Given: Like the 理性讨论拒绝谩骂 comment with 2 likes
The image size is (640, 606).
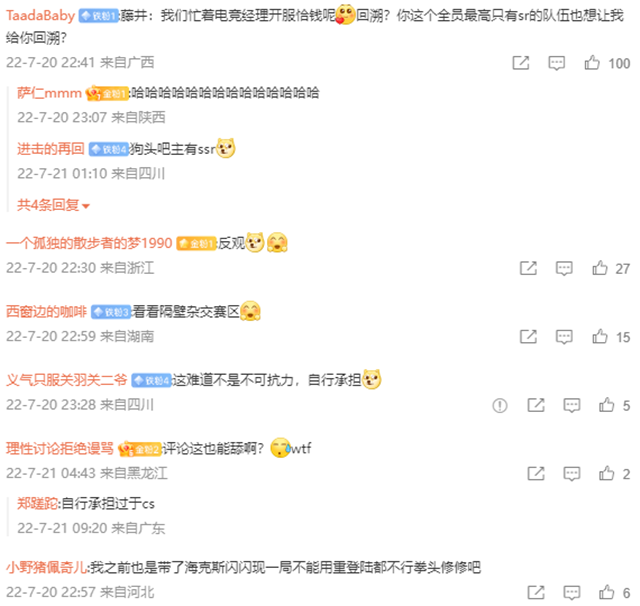Looking at the screenshot, I should (607, 473).
